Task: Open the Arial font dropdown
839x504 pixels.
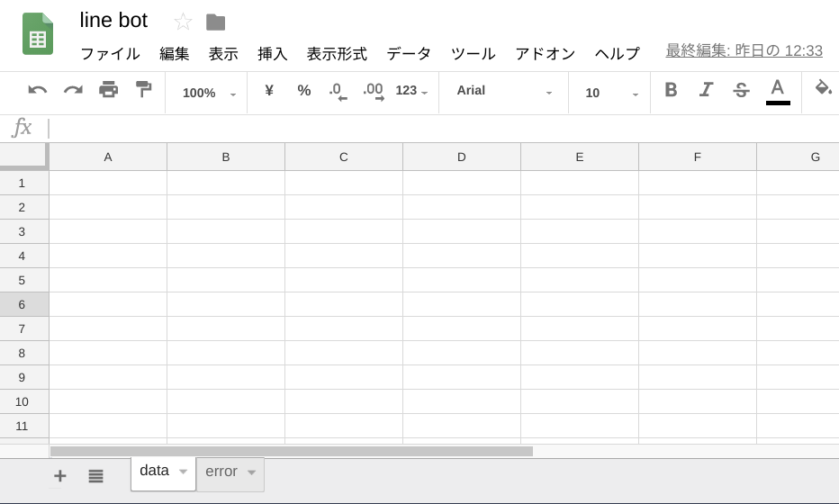Action: [503, 92]
